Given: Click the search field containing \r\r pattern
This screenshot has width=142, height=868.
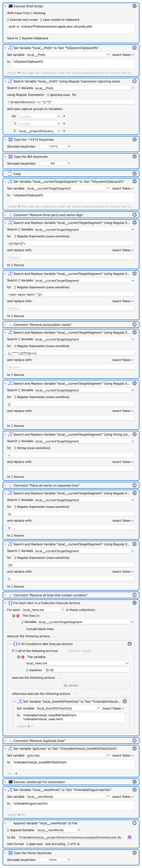Looking at the screenshot, I should click(x=71, y=565).
